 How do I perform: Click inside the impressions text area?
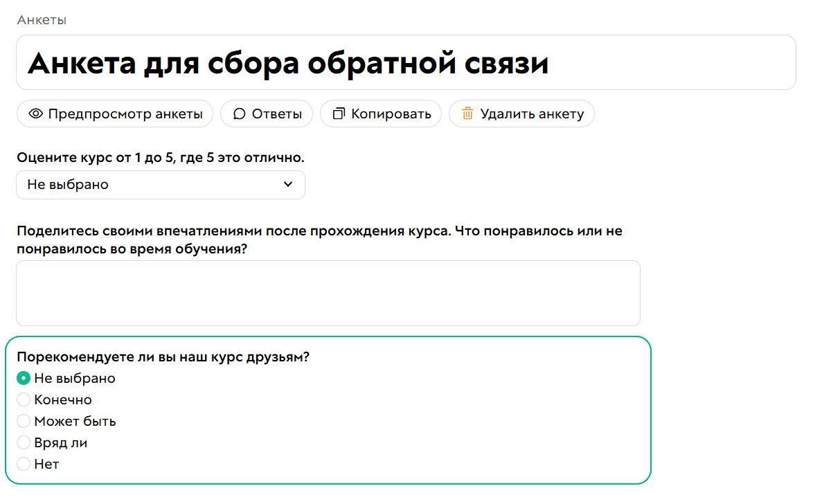[x=328, y=292]
